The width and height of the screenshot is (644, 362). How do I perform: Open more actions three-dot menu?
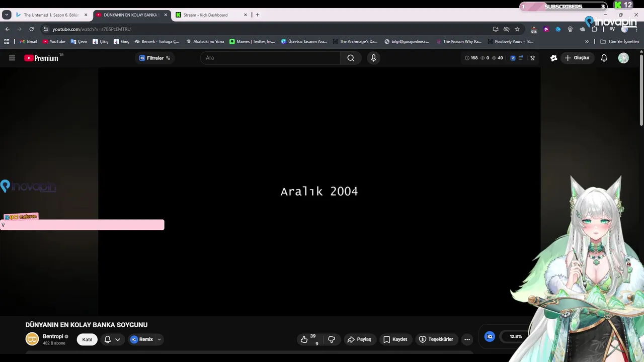(x=467, y=339)
